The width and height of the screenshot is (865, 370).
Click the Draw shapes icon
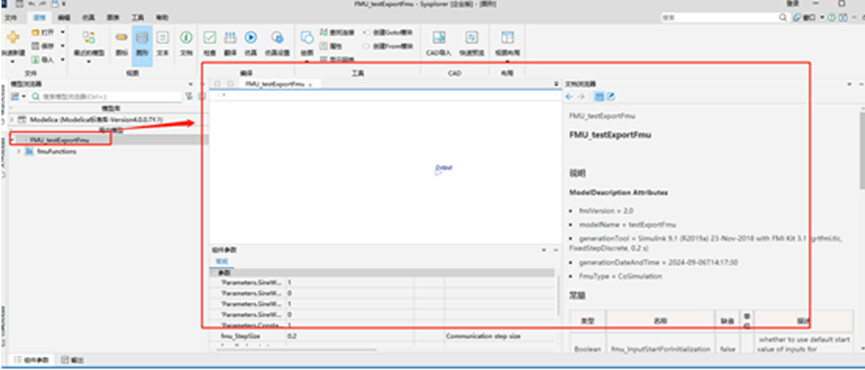pos(307,37)
